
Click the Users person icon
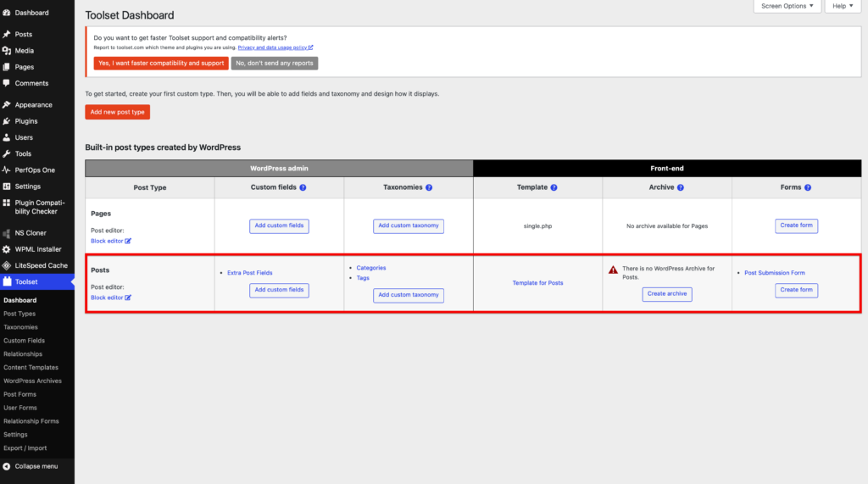point(7,137)
